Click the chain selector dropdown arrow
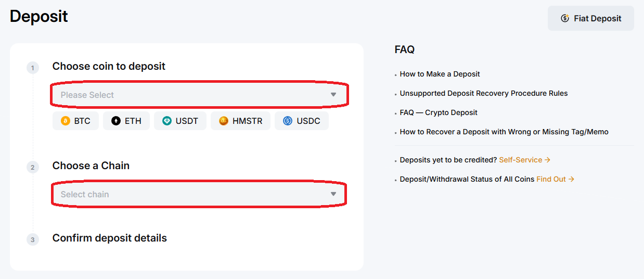The height and width of the screenshot is (279, 644). [333, 194]
